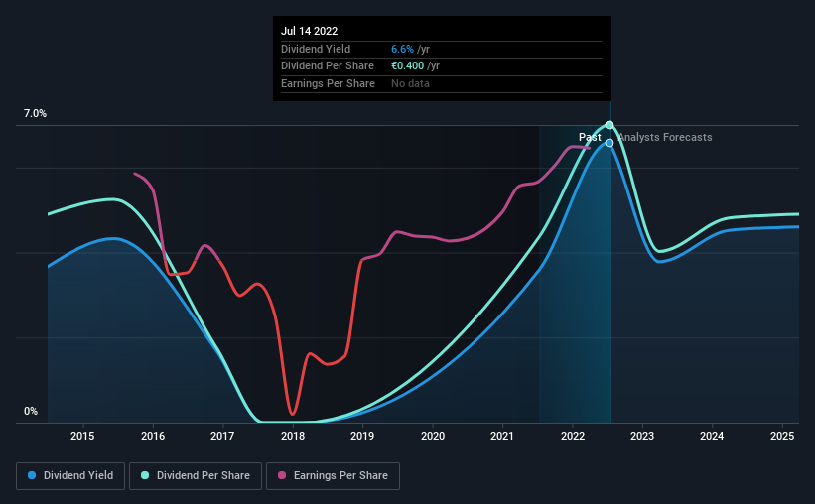Click the 6.6% dividend yield value
Image resolution: width=815 pixels, height=504 pixels.
pyautogui.click(x=402, y=49)
